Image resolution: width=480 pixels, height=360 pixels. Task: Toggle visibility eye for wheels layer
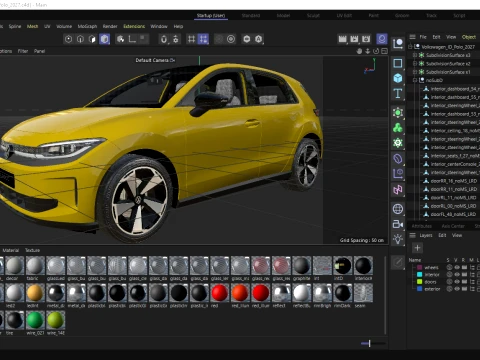(x=457, y=267)
